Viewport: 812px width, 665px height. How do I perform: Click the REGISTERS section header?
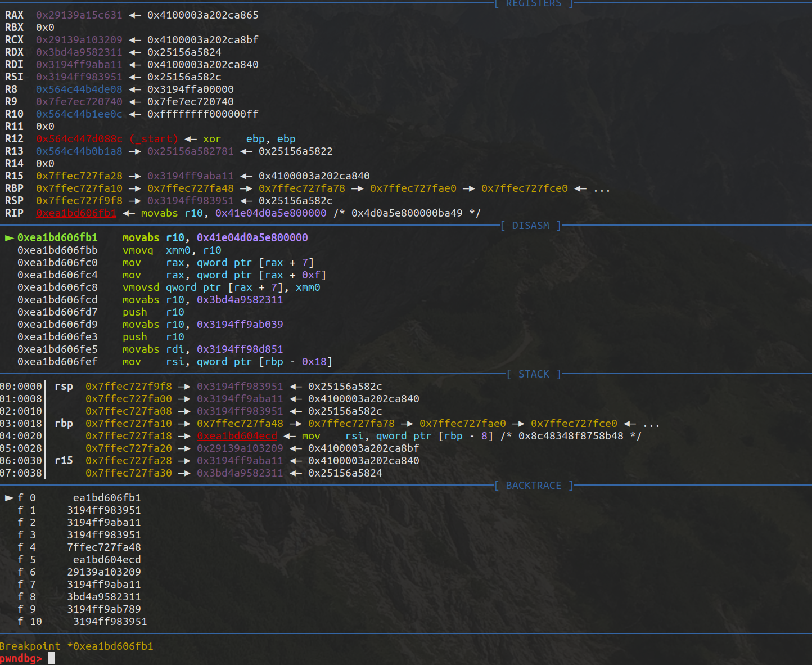(x=533, y=3)
